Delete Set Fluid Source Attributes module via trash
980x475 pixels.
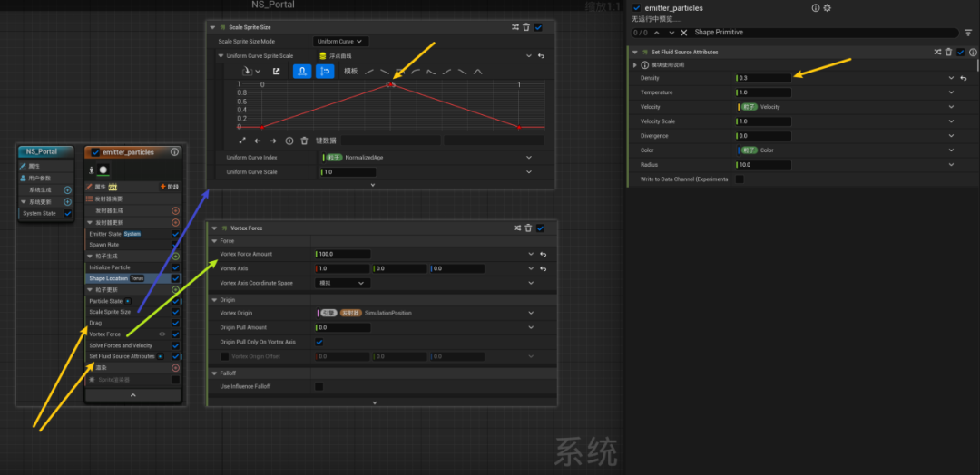(x=949, y=53)
